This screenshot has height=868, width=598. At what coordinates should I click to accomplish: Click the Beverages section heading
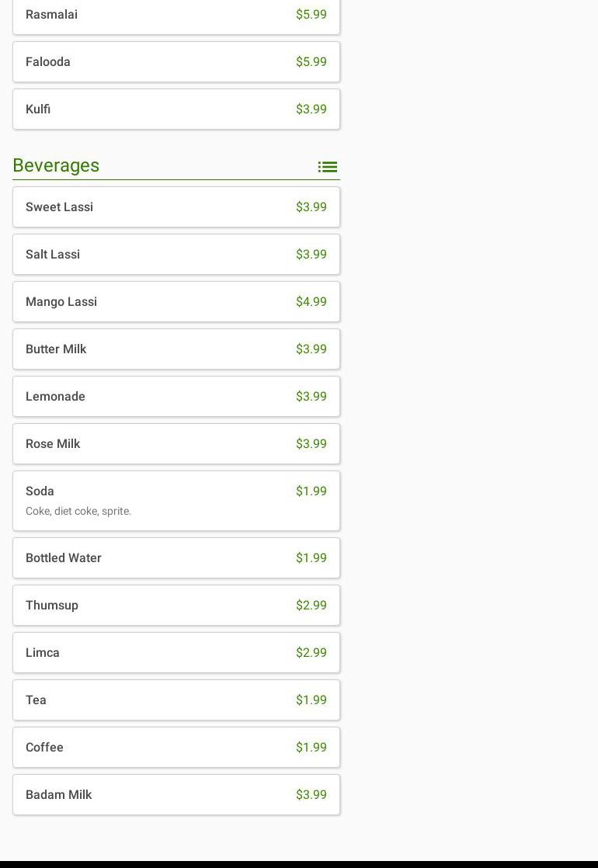pos(56,165)
